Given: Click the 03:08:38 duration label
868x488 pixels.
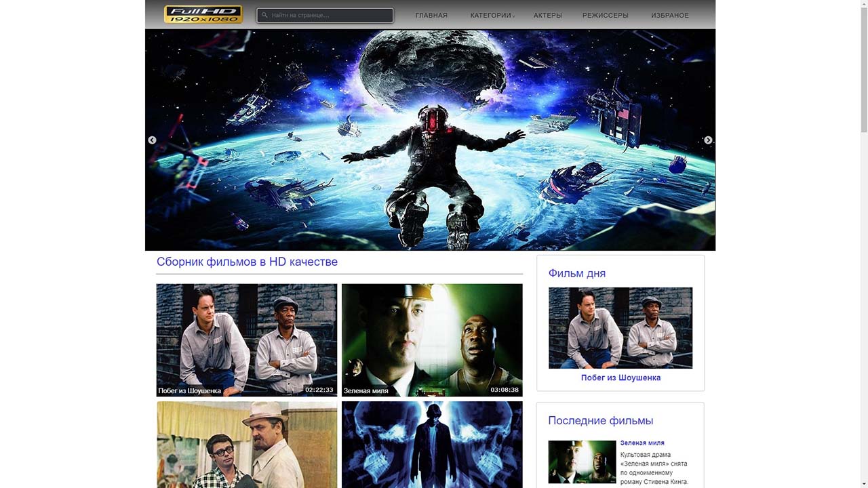Looking at the screenshot, I should coord(505,390).
